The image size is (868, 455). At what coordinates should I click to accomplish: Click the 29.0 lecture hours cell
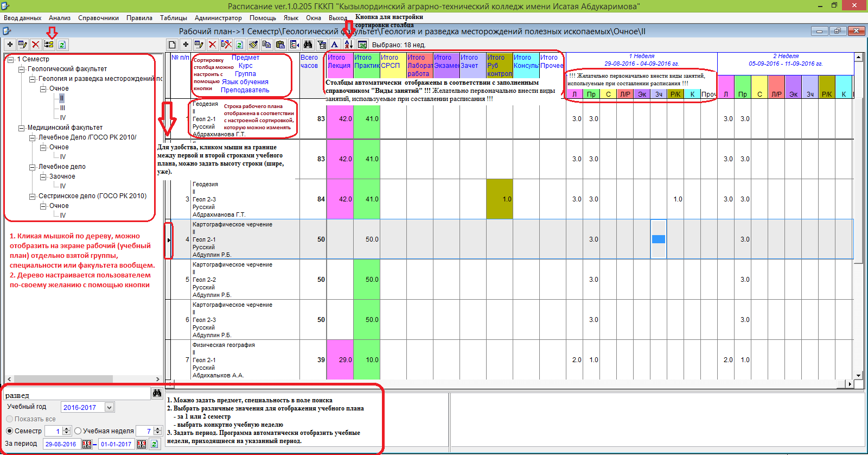pos(340,359)
